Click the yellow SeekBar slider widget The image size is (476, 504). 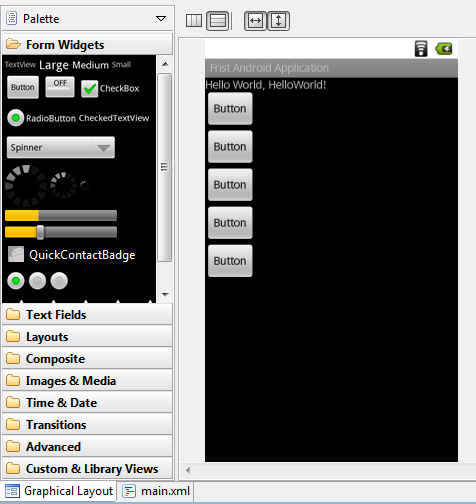[x=61, y=232]
